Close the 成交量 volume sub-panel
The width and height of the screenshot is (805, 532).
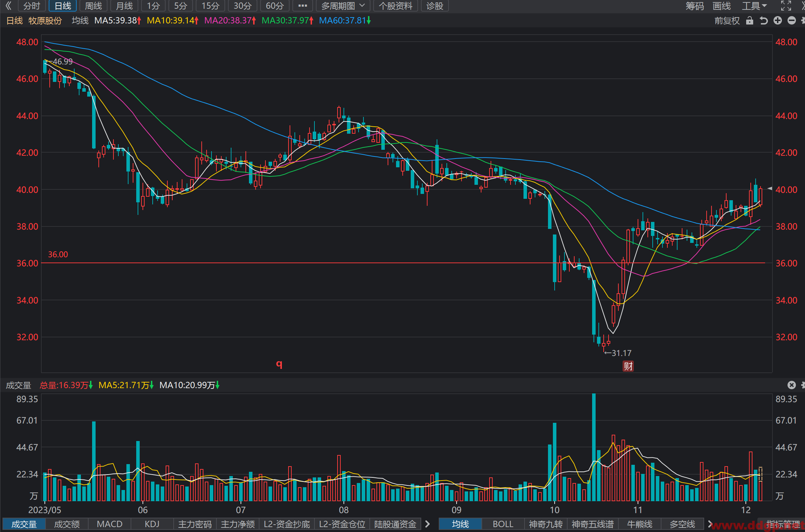792,385
